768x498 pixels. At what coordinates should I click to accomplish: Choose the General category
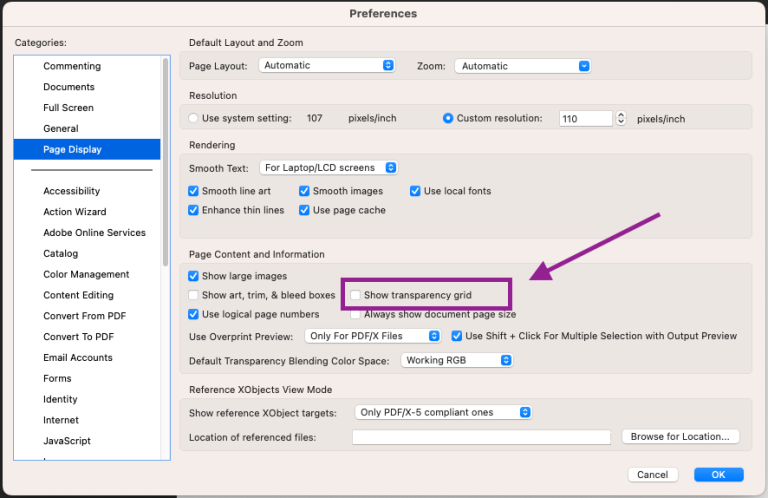pos(61,128)
